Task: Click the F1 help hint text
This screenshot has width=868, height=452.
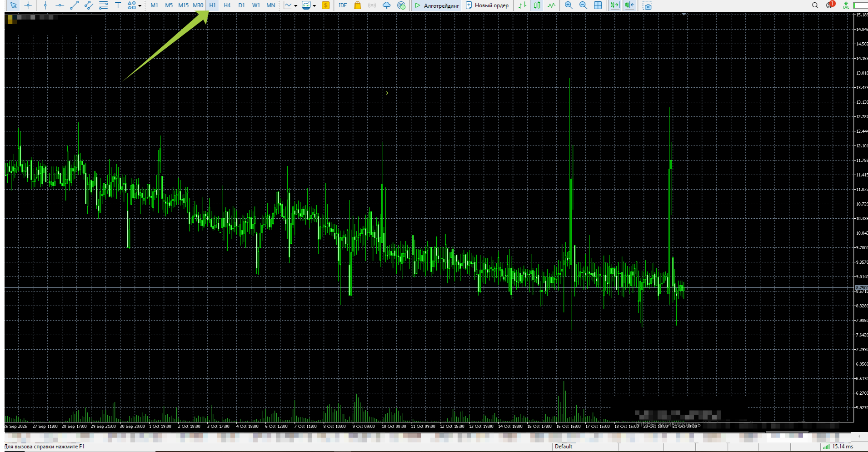Action: coord(45,447)
